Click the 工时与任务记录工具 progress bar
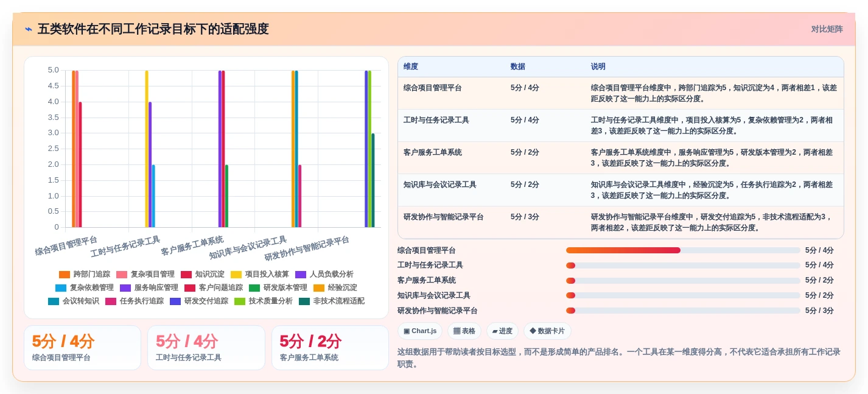This screenshot has height=394, width=868. pyautogui.click(x=683, y=266)
